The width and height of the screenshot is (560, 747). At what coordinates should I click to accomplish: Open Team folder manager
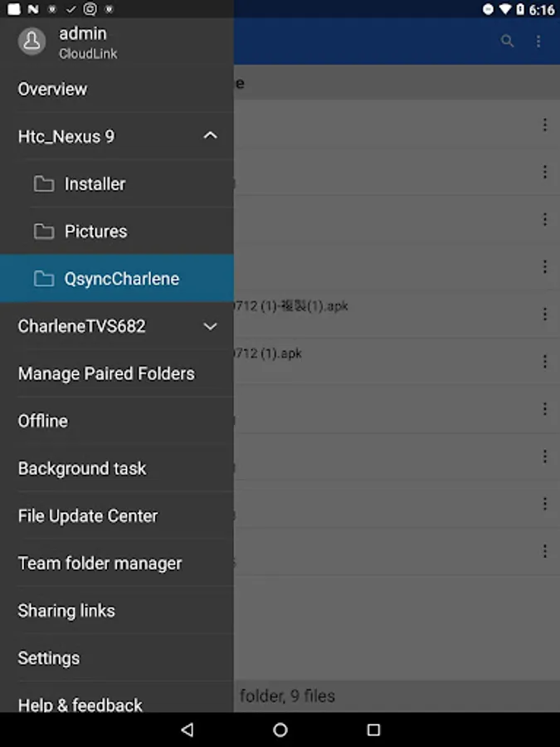100,563
